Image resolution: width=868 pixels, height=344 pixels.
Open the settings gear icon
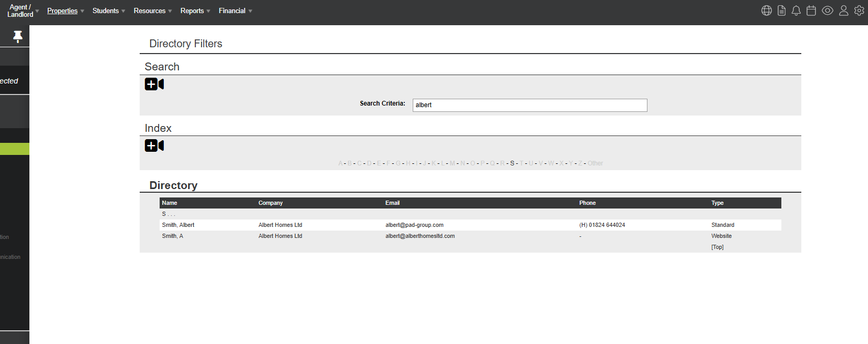tap(859, 11)
